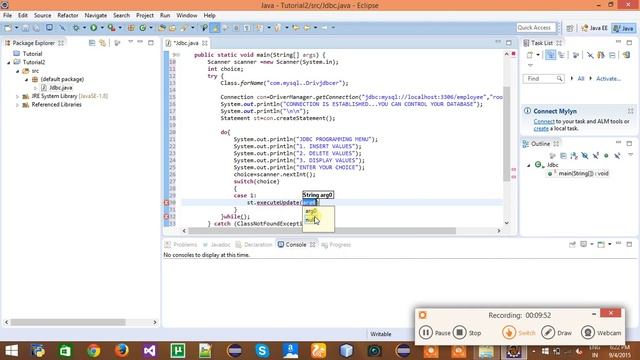
Task: Click the Package Explorer horizontal scrollbar
Action: point(68,322)
